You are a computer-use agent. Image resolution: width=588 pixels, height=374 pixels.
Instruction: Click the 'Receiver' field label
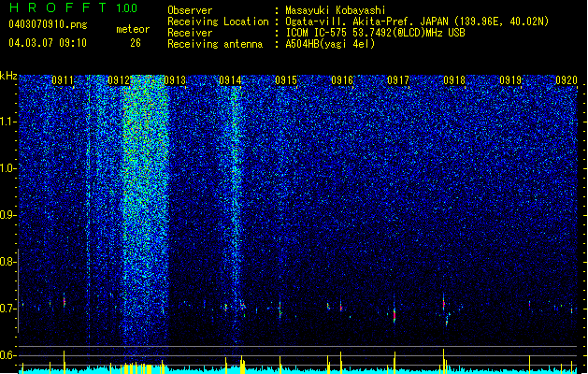[190, 33]
